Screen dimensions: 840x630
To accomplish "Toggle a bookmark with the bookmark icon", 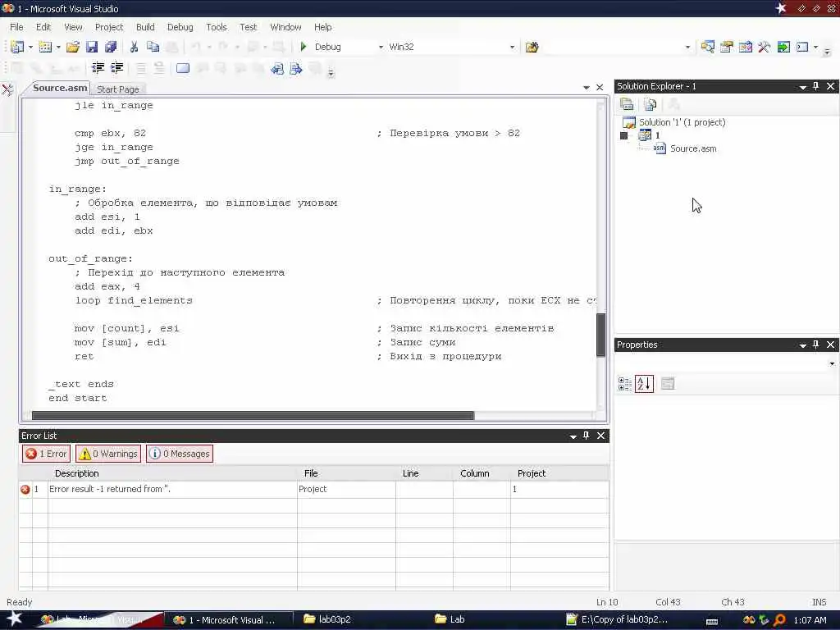I will [x=183, y=68].
